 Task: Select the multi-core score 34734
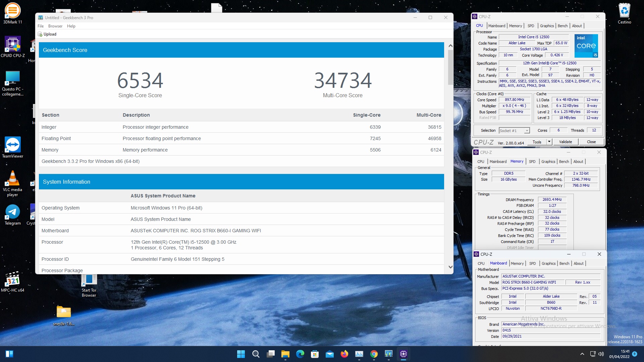342,80
